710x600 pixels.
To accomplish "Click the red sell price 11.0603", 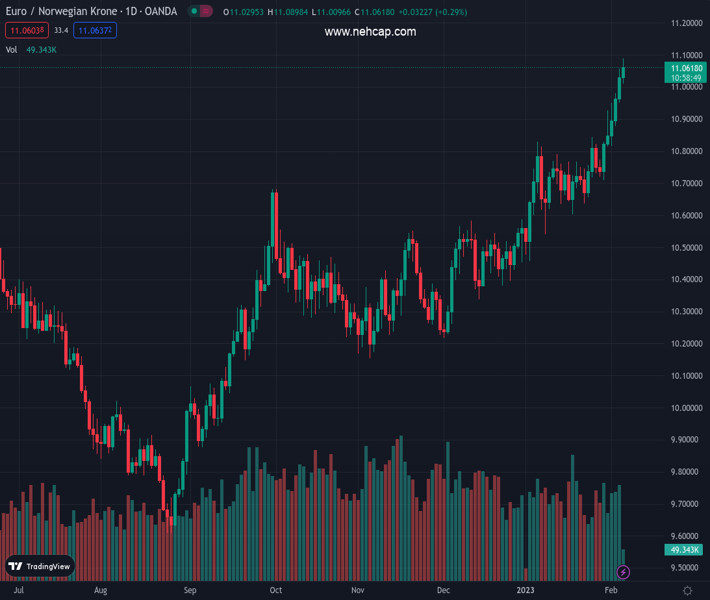I will pyautogui.click(x=26, y=31).
